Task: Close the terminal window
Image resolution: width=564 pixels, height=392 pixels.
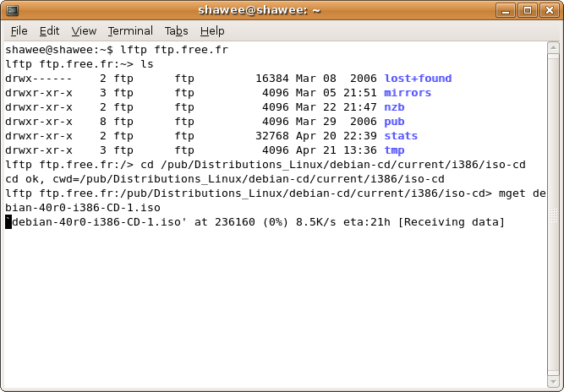Action: pyautogui.click(x=550, y=10)
